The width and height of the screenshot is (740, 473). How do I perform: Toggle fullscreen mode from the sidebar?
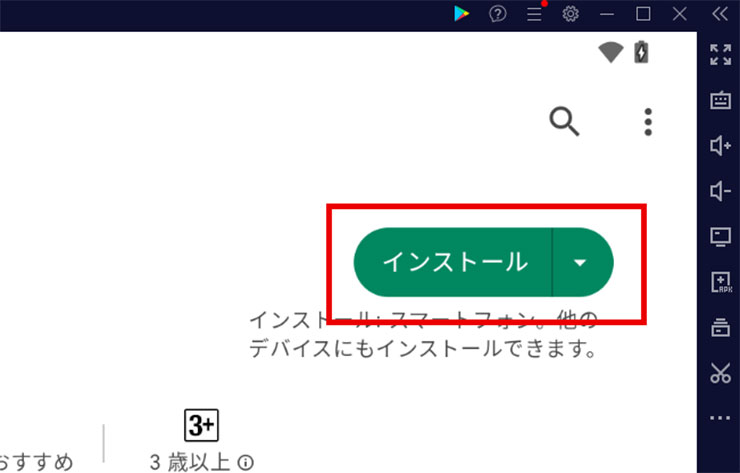point(720,55)
